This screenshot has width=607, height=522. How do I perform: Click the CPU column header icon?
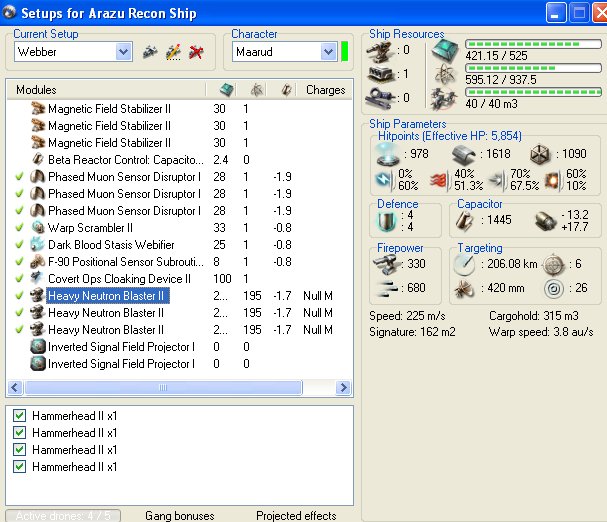226,89
